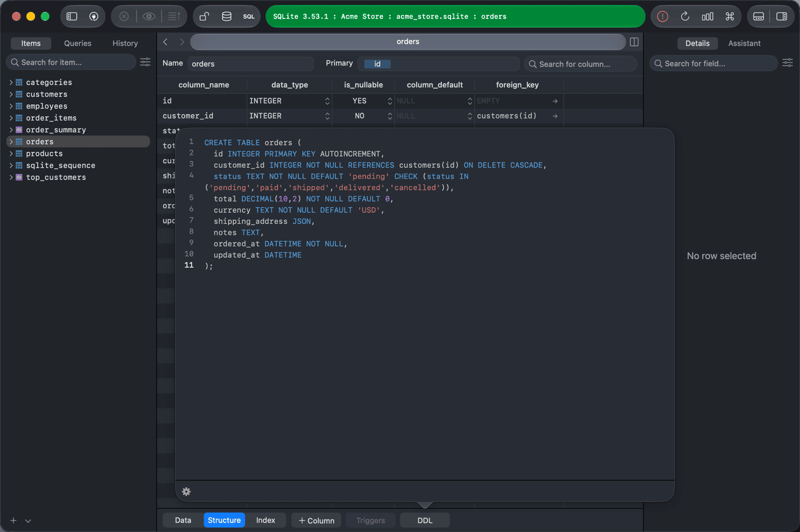Open the field filter sliders icon in Details
This screenshot has height=532, width=800.
(x=787, y=62)
